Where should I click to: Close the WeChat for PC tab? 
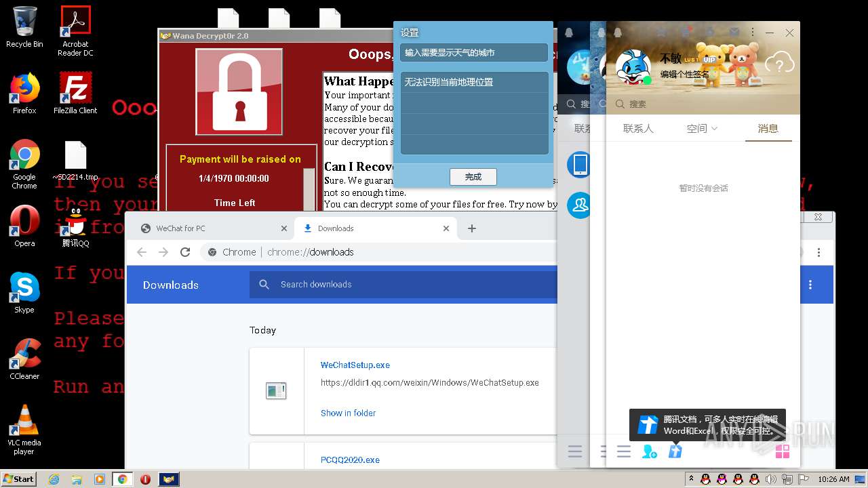pos(283,228)
